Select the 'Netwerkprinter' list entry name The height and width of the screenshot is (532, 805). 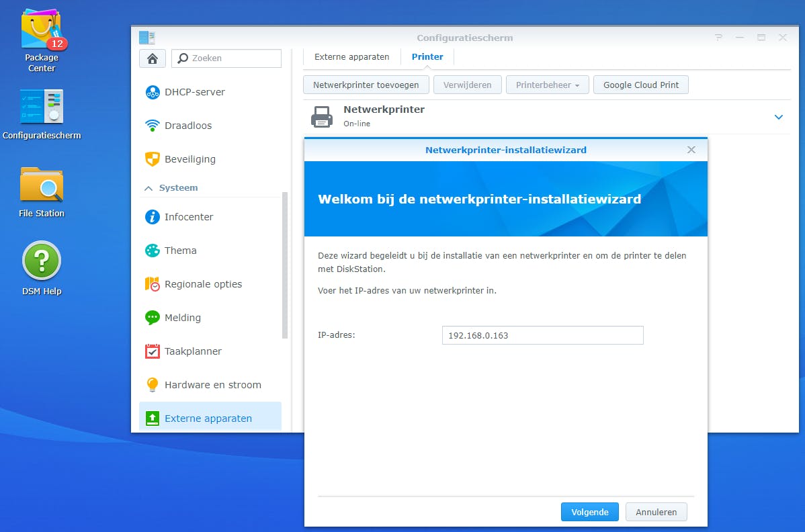click(384, 109)
